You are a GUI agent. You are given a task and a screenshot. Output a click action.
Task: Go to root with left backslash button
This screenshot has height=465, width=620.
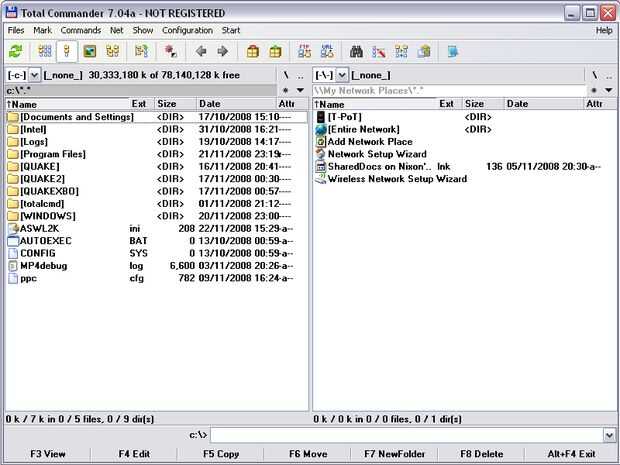(x=286, y=75)
